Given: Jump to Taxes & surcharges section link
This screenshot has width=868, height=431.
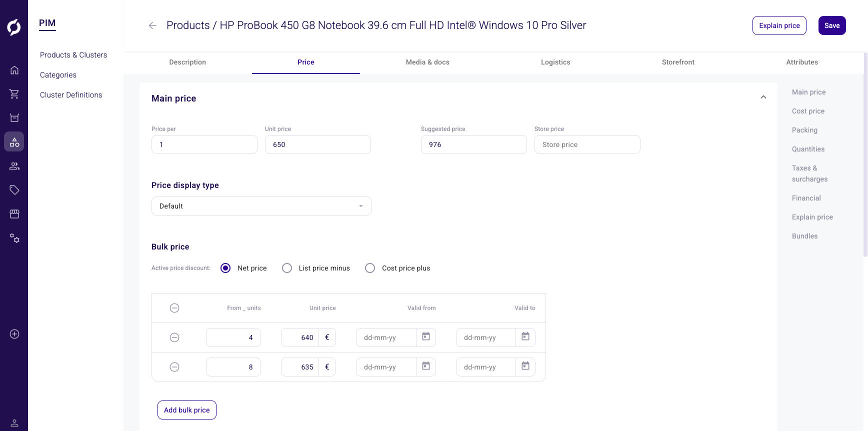Looking at the screenshot, I should [809, 173].
